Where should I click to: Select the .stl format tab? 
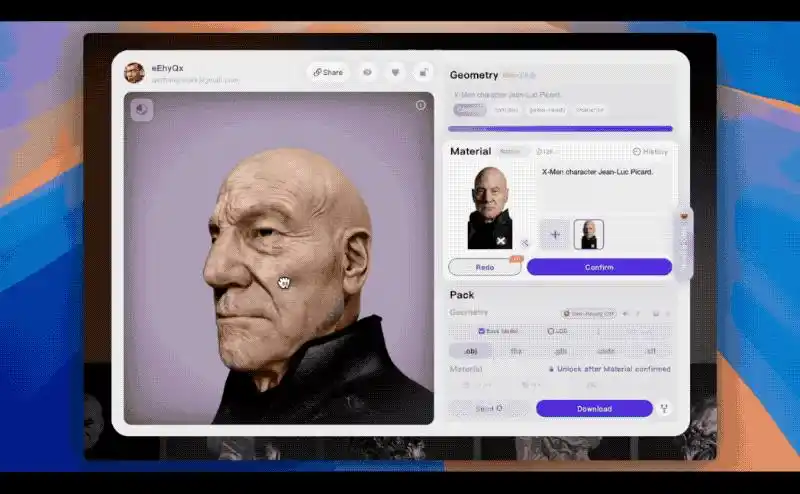(651, 351)
